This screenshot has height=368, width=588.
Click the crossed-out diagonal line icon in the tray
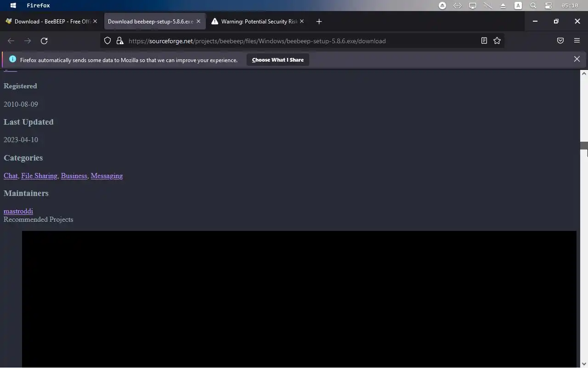[x=488, y=6]
